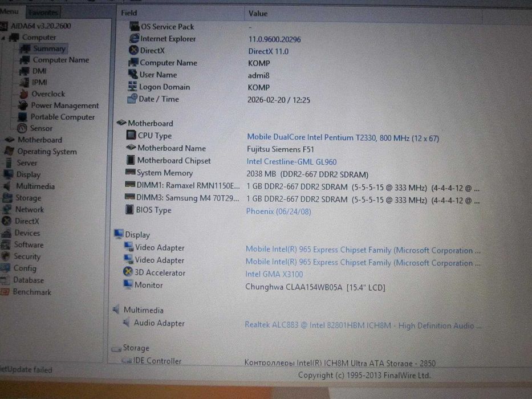Open DMI tree item
The image size is (532, 399).
point(39,71)
